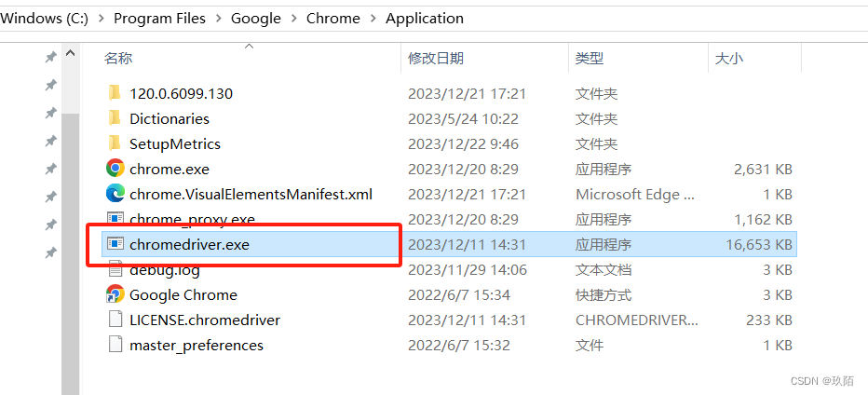Select the Dictionaries folder name
This screenshot has width=868, height=395.
point(170,119)
